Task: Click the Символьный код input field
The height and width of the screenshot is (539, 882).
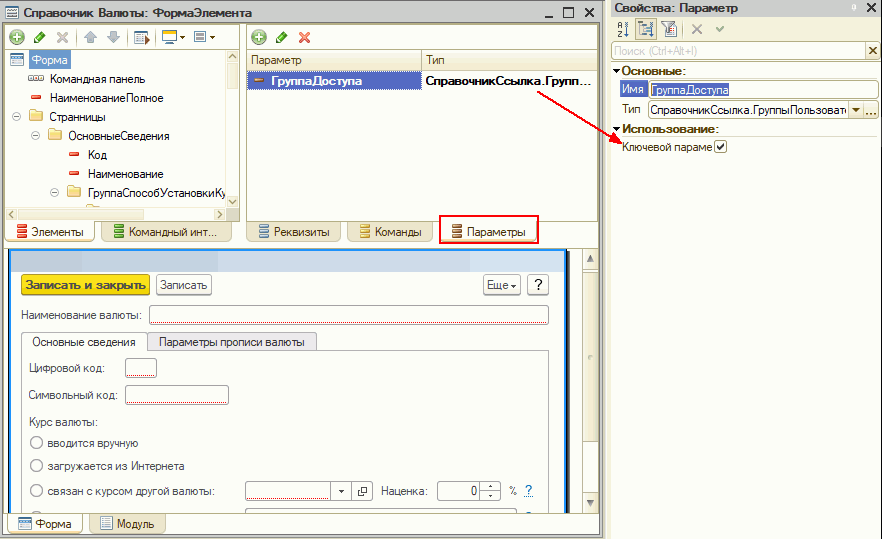Action: [x=177, y=395]
